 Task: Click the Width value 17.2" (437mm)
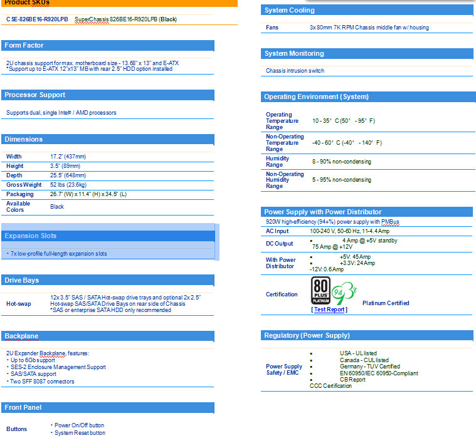68,157
